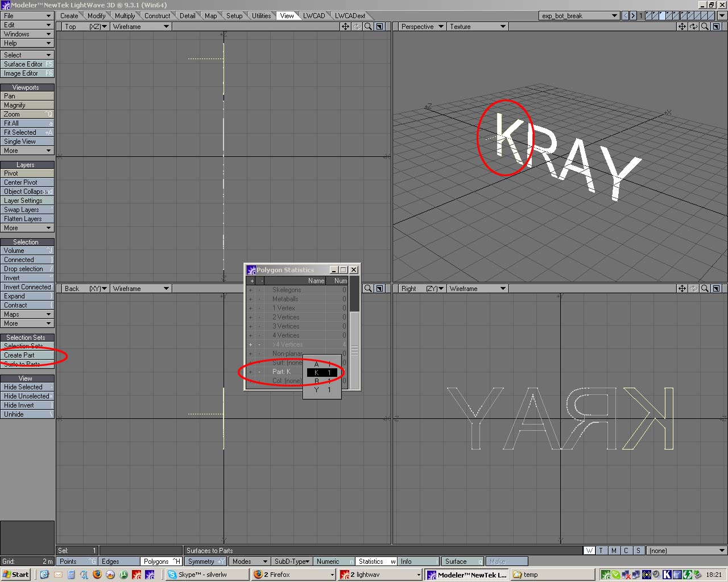Click the Move icon in the Right viewport

682,289
